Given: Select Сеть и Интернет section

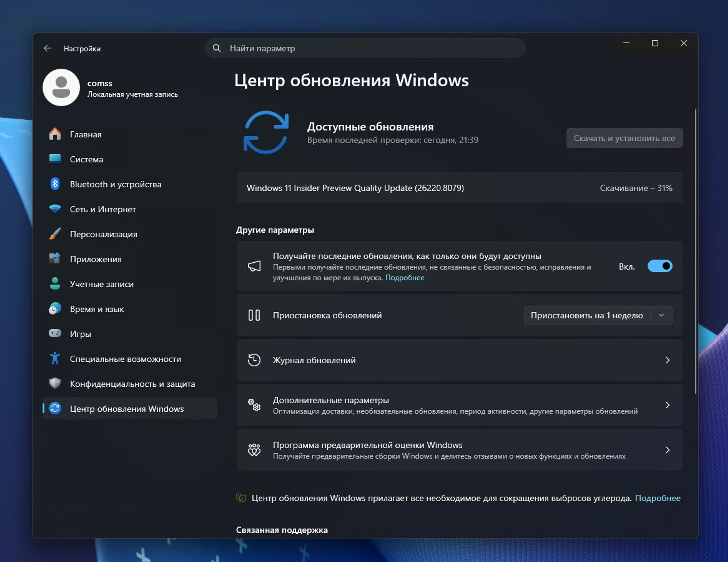Looking at the screenshot, I should tap(130, 209).
